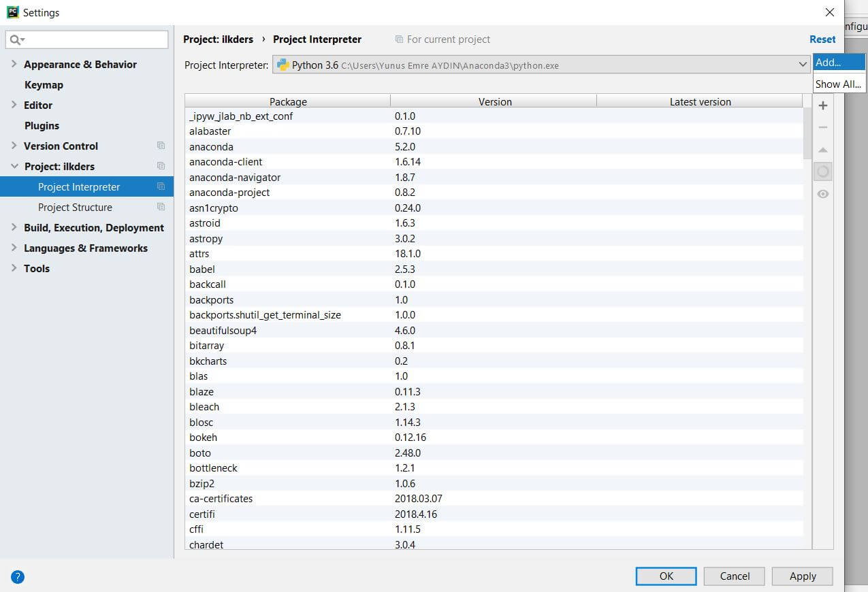Expand the Editor section arrow
The width and height of the screenshot is (868, 592).
[x=14, y=105]
